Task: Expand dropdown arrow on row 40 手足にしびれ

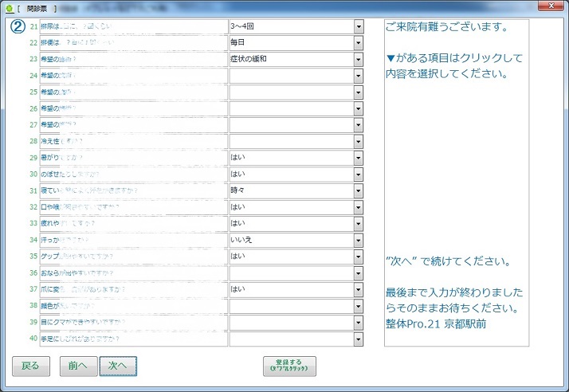Action: click(359, 339)
